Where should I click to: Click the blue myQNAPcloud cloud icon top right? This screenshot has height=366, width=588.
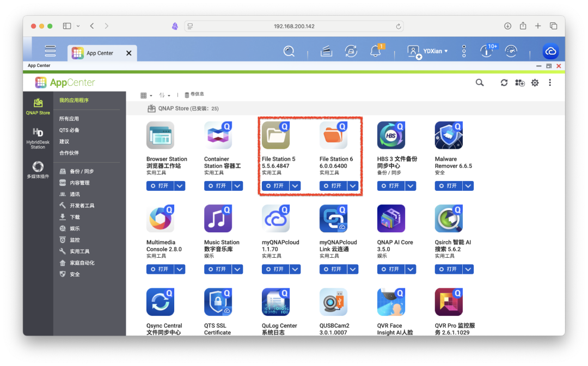(550, 51)
